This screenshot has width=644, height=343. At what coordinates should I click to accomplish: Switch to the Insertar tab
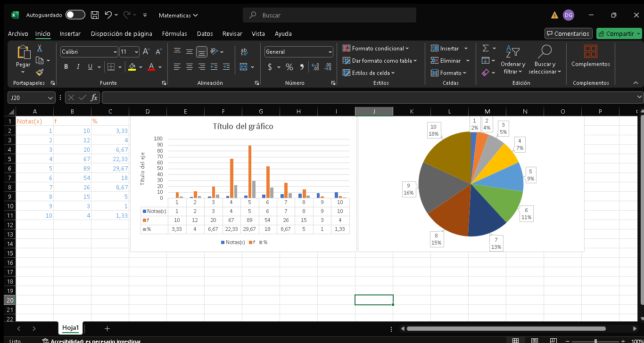click(x=70, y=33)
